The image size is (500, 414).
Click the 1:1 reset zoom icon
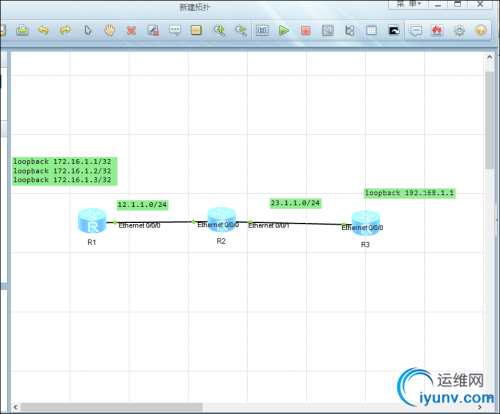tap(262, 31)
